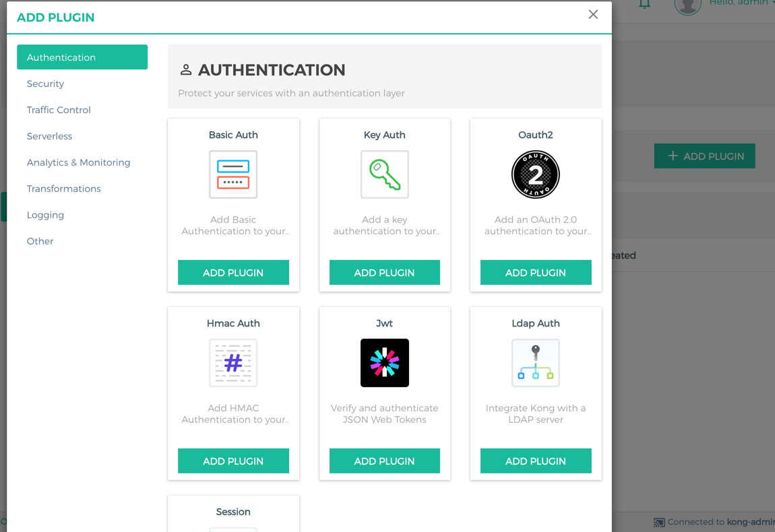The width and height of the screenshot is (775, 532).
Task: Open the notifications bell icon
Action: [644, 5]
